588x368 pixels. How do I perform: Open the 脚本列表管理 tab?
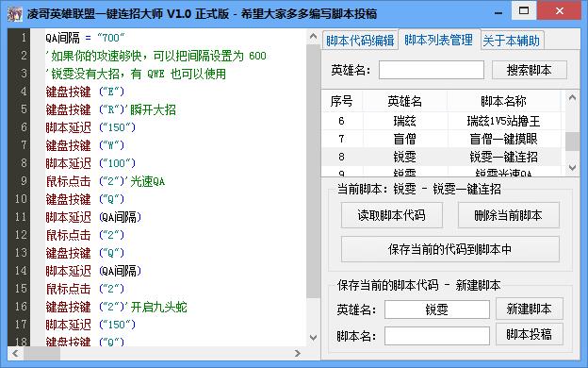click(x=439, y=40)
